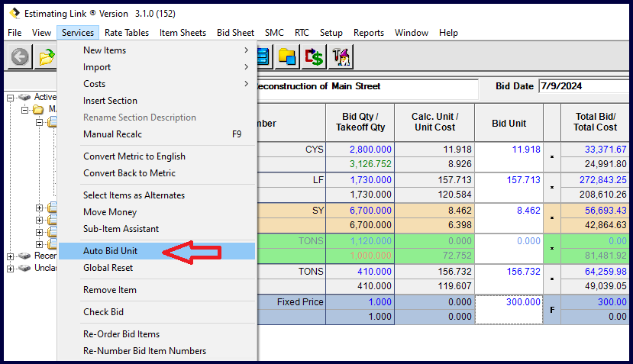Expand the Recent tree node
633x364 pixels.
pos(11,256)
